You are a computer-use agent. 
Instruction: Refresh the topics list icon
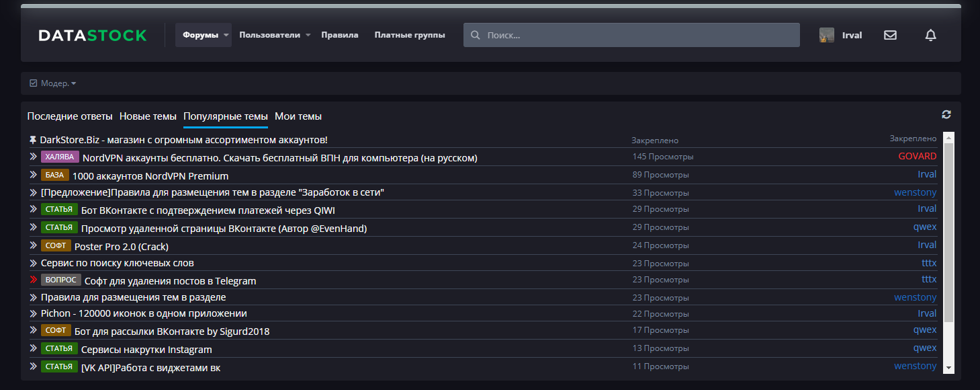[946, 114]
